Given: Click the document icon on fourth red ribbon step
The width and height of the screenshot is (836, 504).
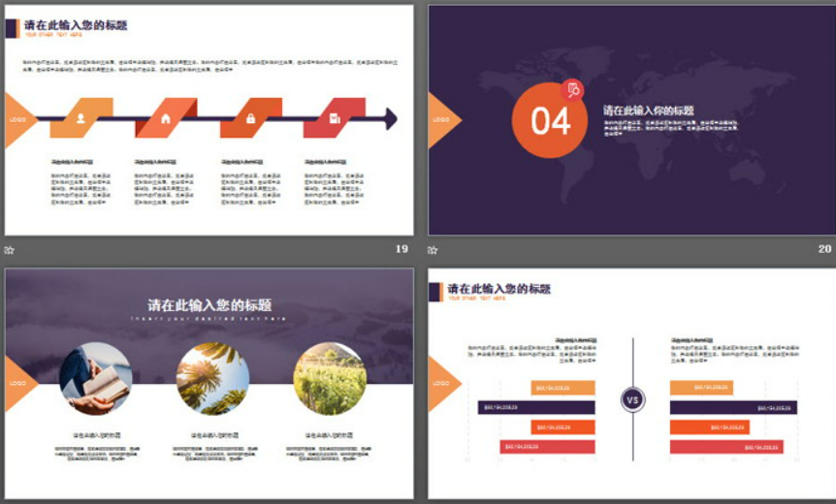Looking at the screenshot, I should tap(335, 118).
